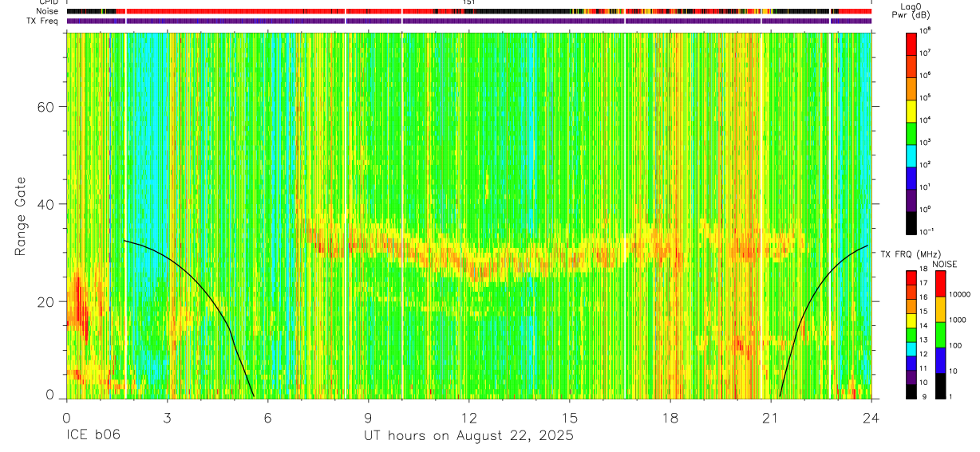Click the 100 label on the NOISE scale
The height and width of the screenshot is (452, 980).
(955, 345)
